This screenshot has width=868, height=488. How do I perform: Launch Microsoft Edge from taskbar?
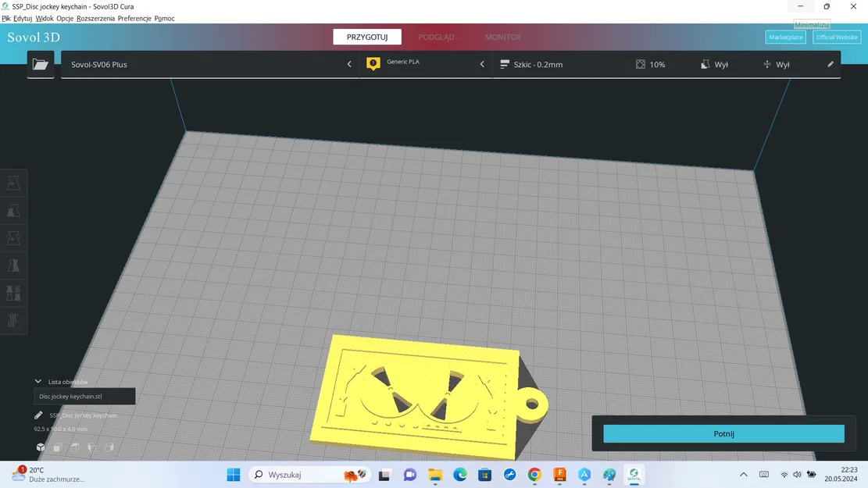[460, 475]
